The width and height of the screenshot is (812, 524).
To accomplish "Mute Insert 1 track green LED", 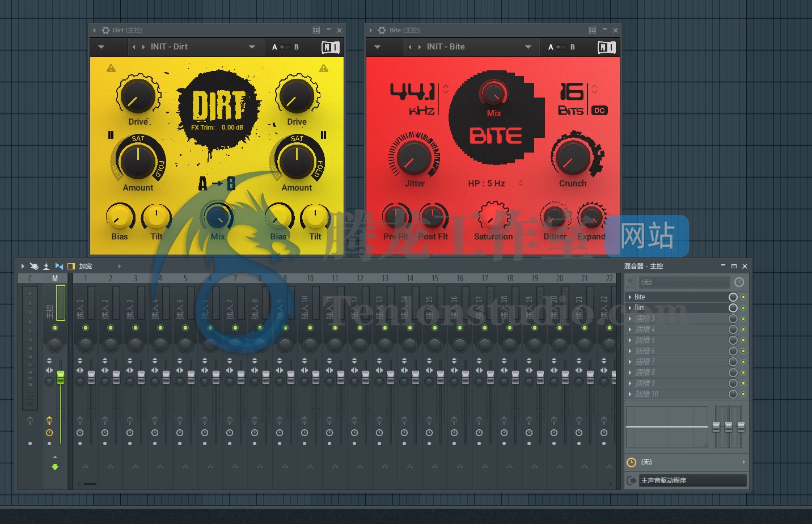I will [86, 328].
